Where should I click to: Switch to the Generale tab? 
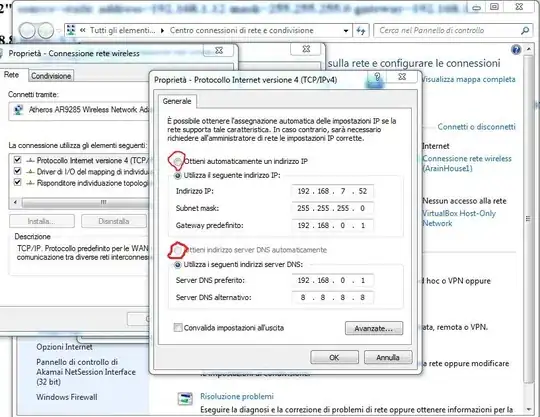[x=177, y=101]
